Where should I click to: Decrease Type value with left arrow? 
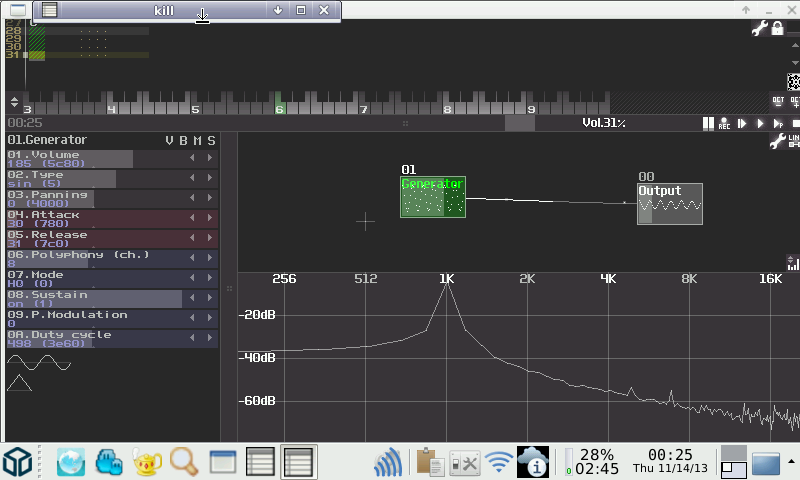[x=193, y=178]
